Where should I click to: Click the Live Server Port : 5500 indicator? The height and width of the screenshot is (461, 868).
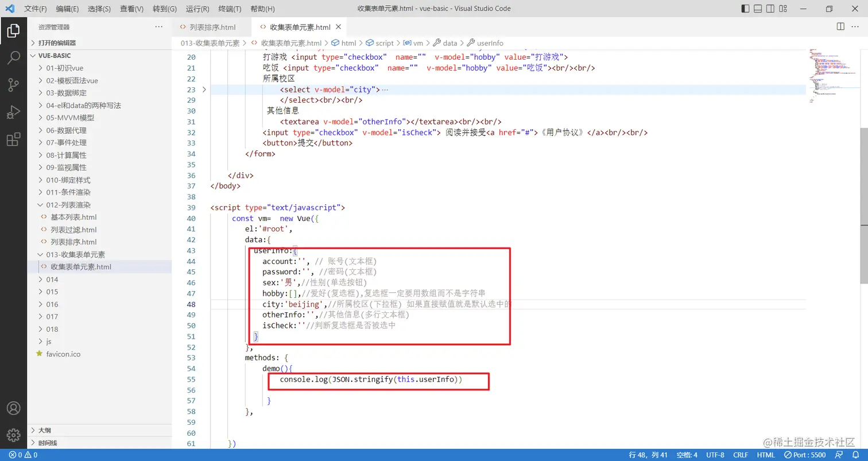805,455
